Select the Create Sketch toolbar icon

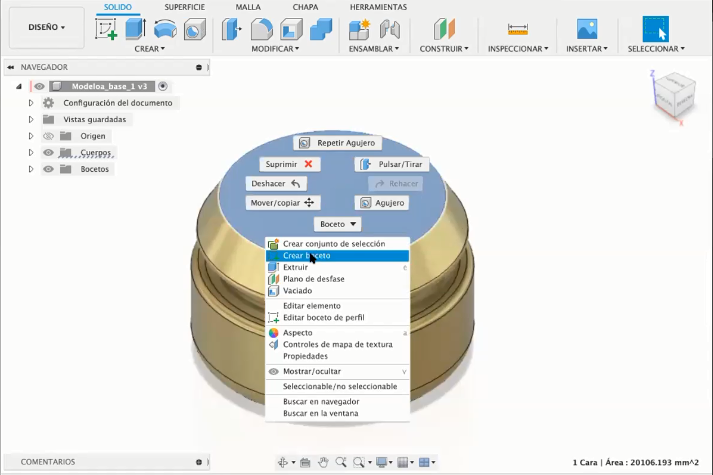pyautogui.click(x=106, y=30)
